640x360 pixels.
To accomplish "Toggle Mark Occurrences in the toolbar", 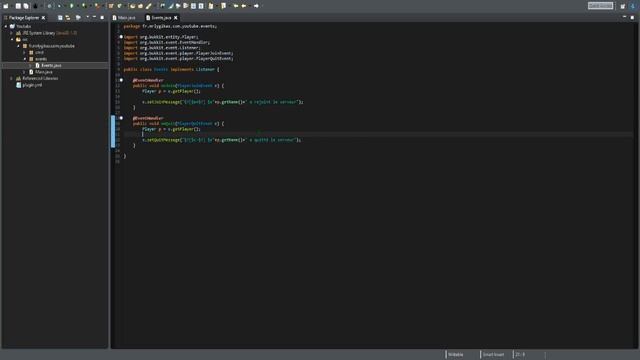I will pyautogui.click(x=171, y=6).
